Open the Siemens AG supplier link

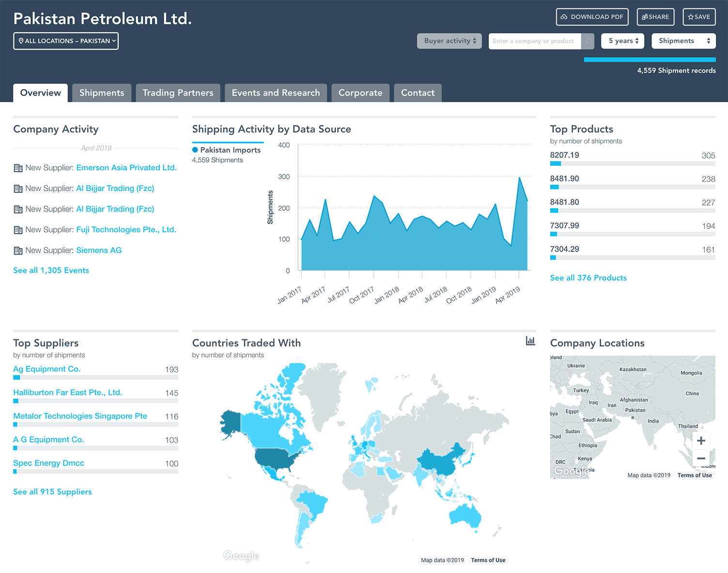coord(99,251)
